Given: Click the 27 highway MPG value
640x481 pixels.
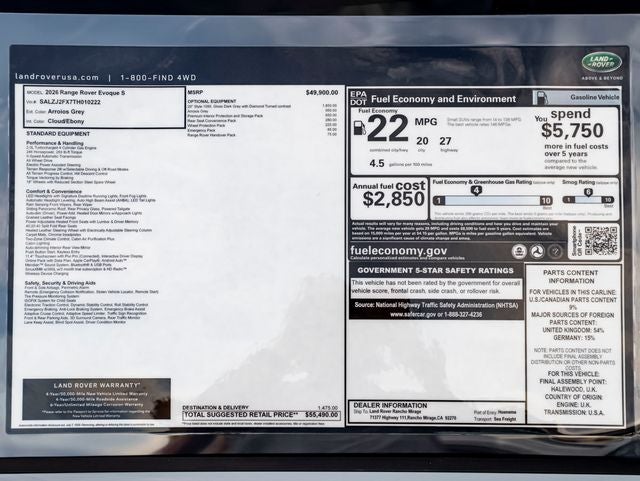Looking at the screenshot, I should pos(445,141).
